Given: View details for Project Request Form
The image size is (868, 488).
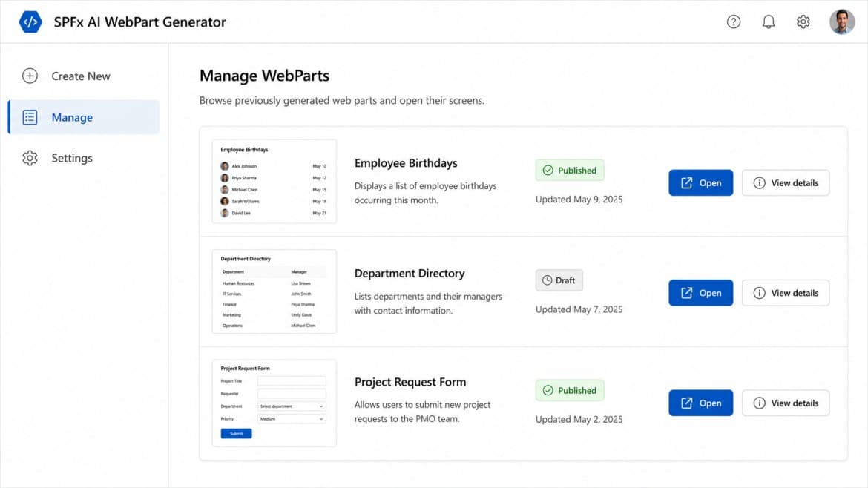Looking at the screenshot, I should [786, 403].
